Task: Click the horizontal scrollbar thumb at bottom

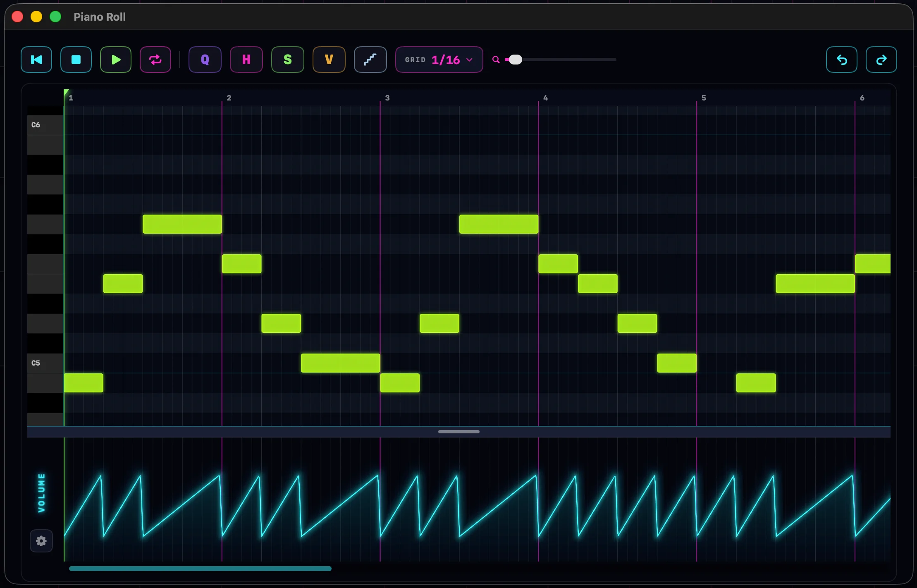Action: pyautogui.click(x=200, y=569)
